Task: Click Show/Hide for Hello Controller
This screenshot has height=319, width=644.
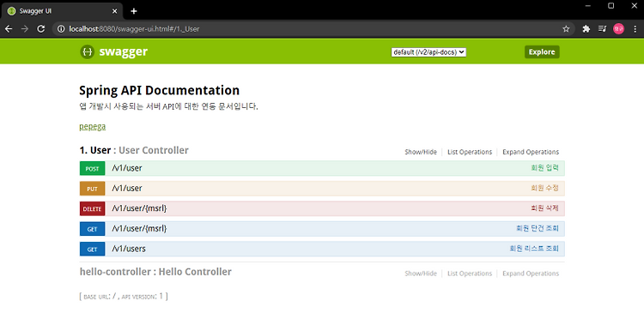Action: 421,273
